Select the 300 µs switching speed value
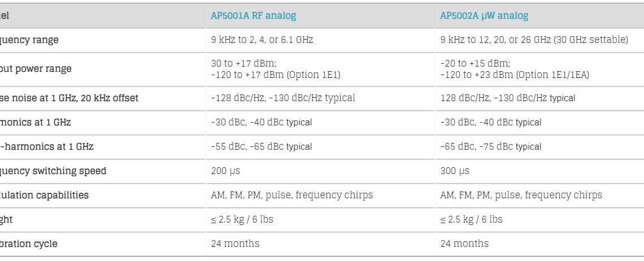This screenshot has height=261, width=644. (455, 171)
